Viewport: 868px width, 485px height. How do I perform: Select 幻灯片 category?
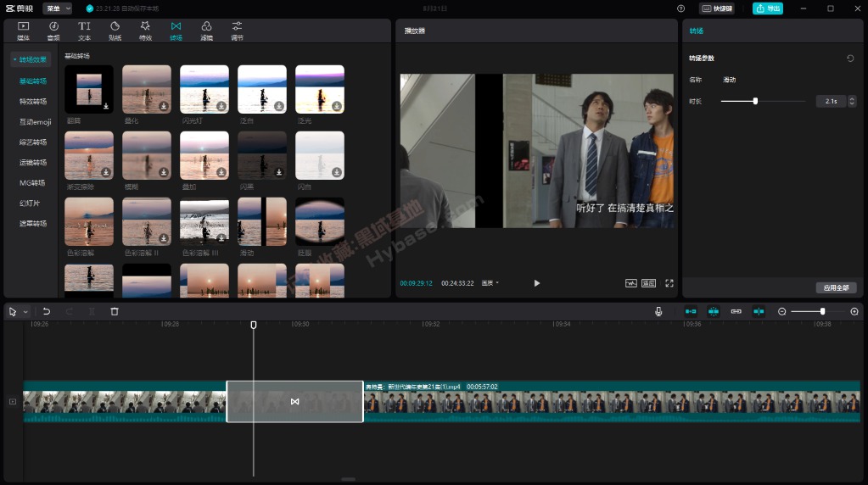[x=30, y=203]
